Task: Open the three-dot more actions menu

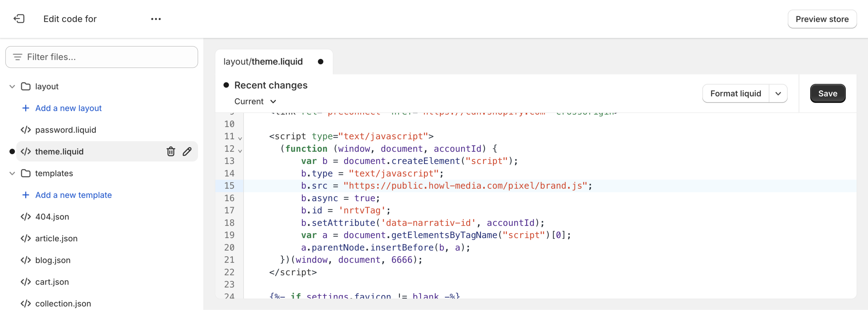Action: click(x=156, y=19)
